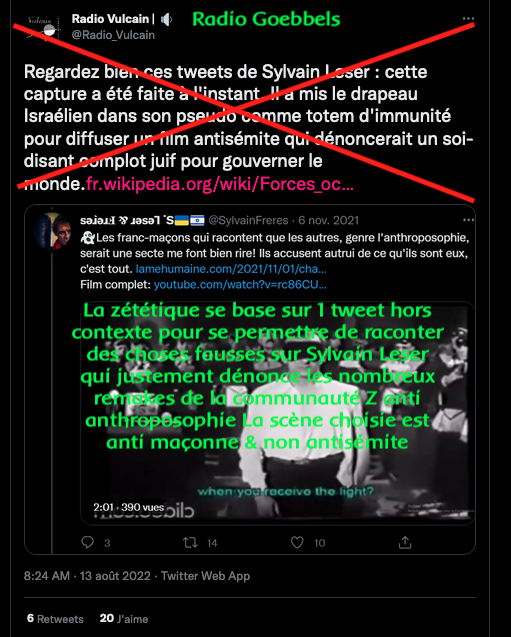Click the reply speech bubble icon
Image resolution: width=511 pixels, height=637 pixels.
(87, 542)
